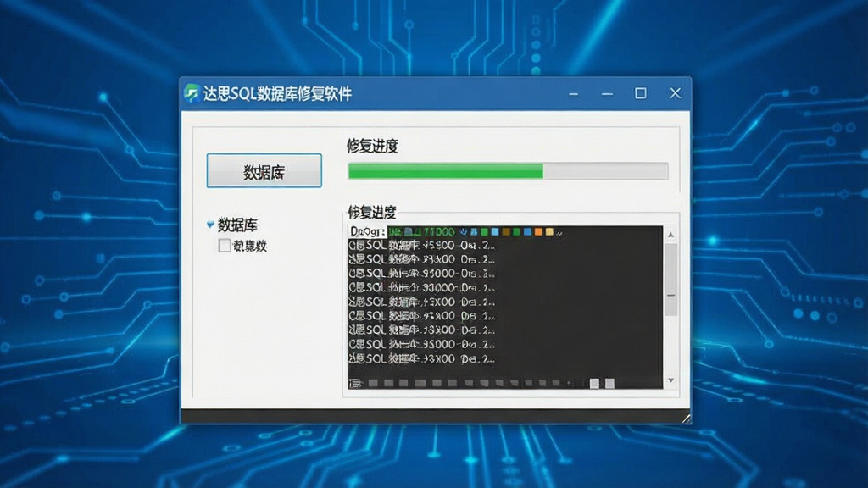Collapse the 数据库 tree node arrow
Viewport: 868px width, 488px height.
pos(210,225)
